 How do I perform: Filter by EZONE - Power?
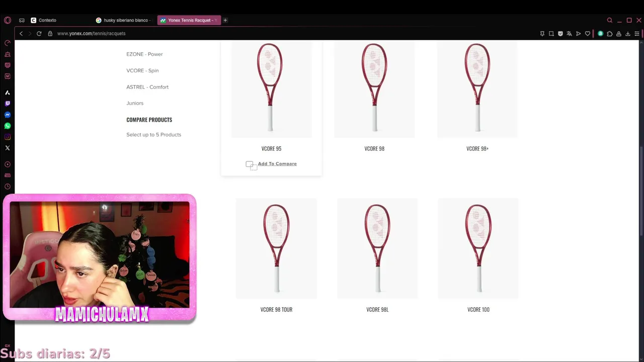point(144,54)
